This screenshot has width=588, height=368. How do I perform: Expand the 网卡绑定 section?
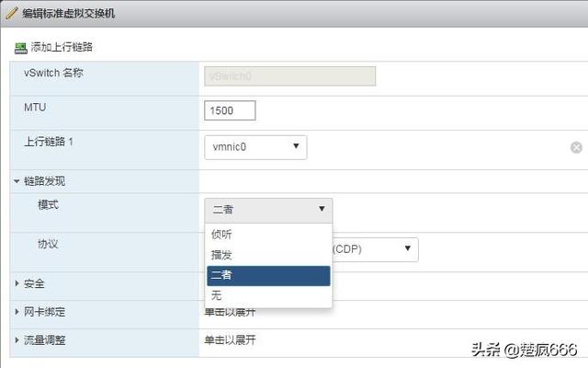click(x=17, y=312)
